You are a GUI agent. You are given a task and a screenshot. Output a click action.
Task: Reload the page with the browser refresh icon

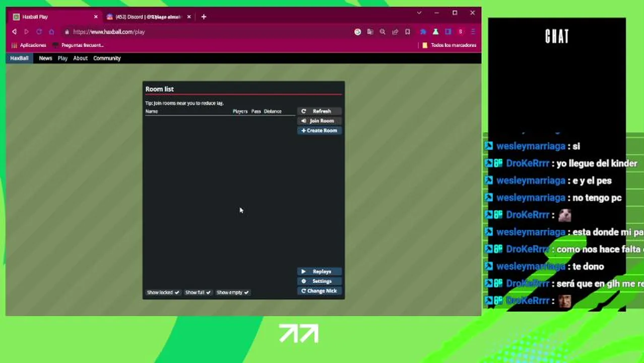pos(39,32)
